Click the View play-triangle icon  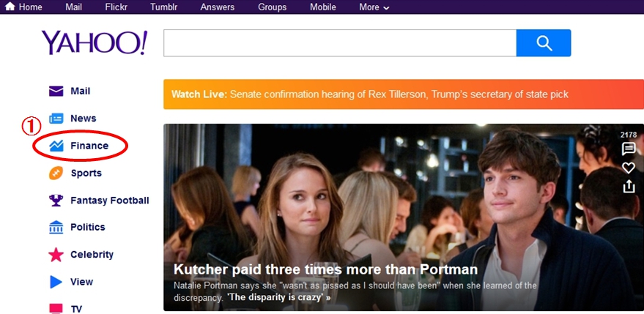coord(56,282)
